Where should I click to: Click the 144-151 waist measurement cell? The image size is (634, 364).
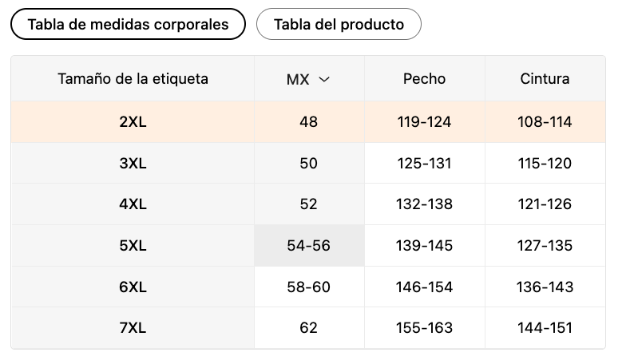[x=545, y=328]
